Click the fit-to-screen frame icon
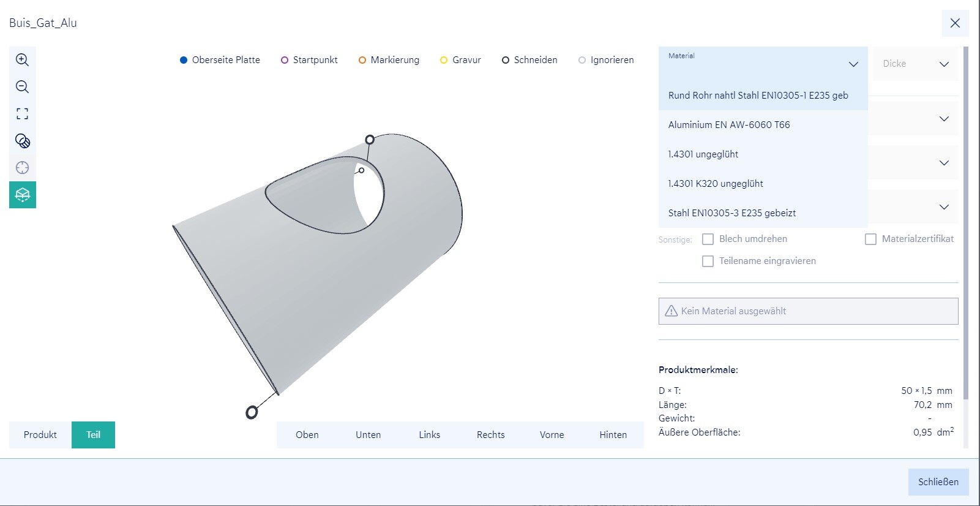 point(22,113)
